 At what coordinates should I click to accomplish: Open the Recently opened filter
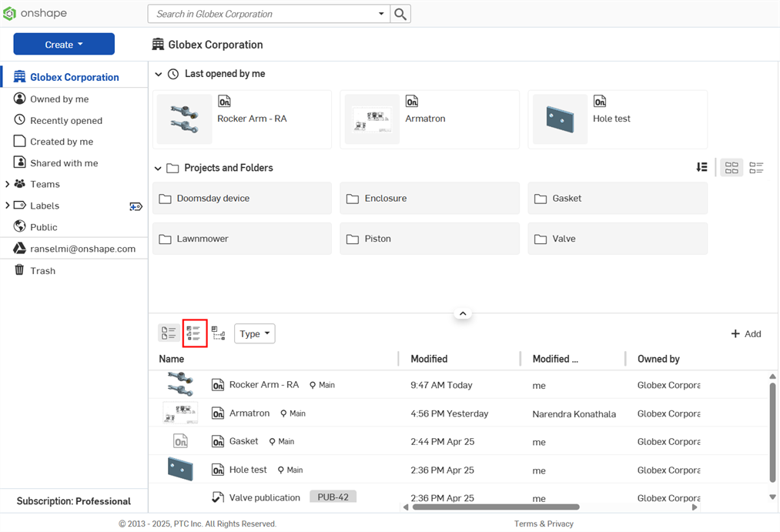click(x=65, y=120)
